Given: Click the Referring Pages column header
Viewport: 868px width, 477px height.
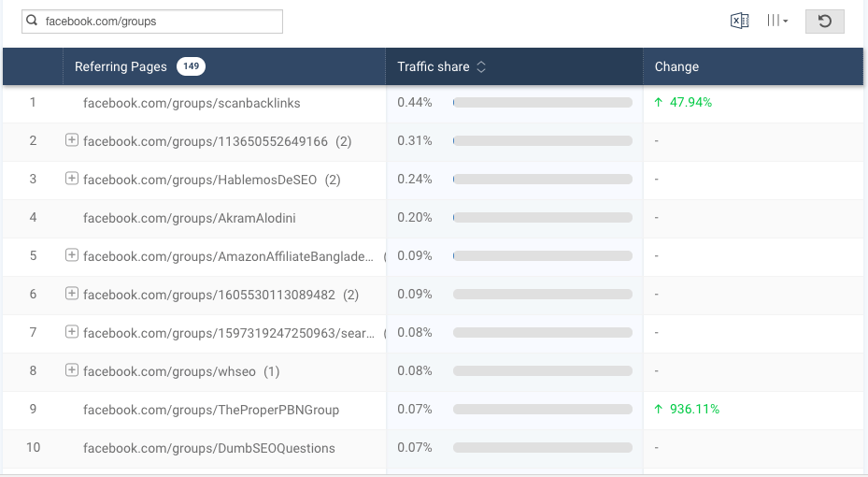Looking at the screenshot, I should [x=121, y=67].
